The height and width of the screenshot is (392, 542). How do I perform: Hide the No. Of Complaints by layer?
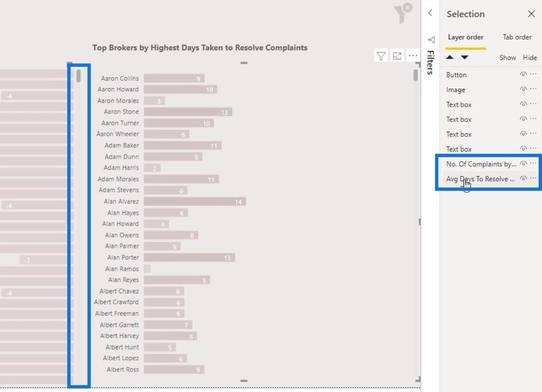(x=523, y=163)
